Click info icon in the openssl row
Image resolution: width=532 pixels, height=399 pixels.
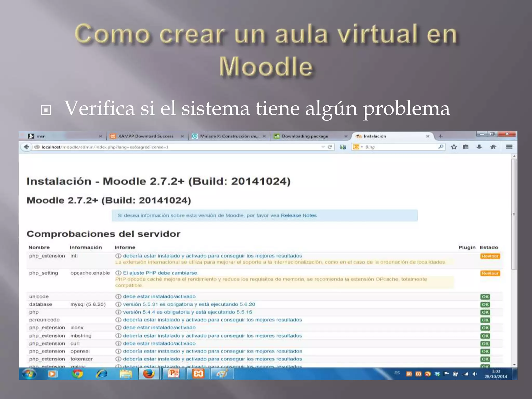(x=118, y=351)
